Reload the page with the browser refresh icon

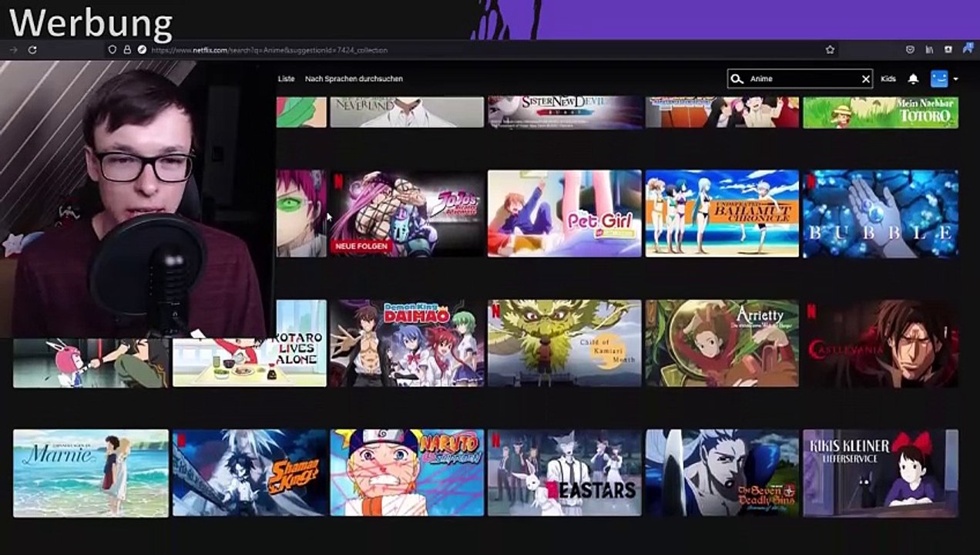(32, 50)
